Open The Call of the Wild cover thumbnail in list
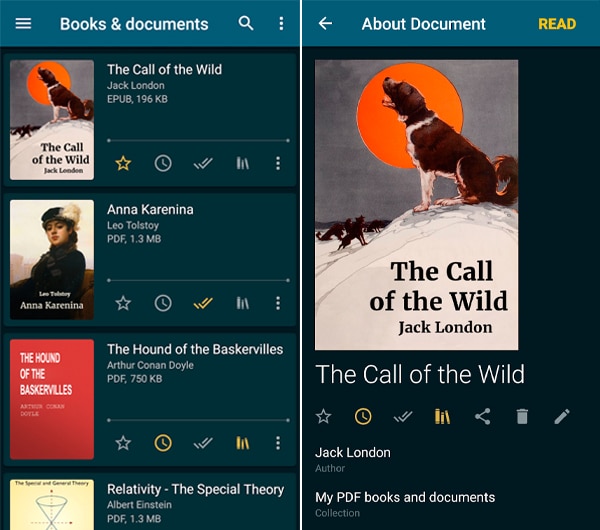The image size is (600, 530). [52, 120]
